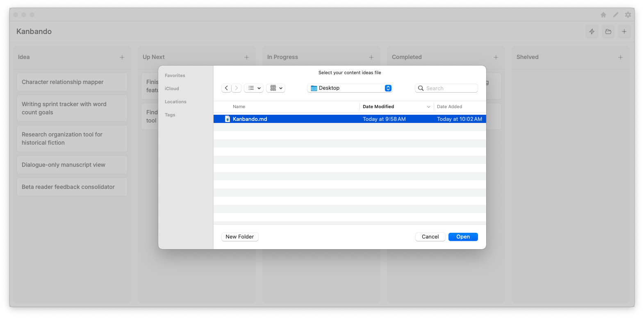
Task: Expand the icon grouping dropdown
Action: 276,88
